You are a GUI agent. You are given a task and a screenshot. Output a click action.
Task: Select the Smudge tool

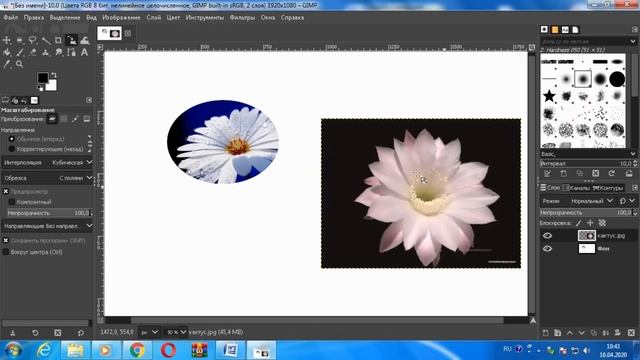[x=58, y=52]
